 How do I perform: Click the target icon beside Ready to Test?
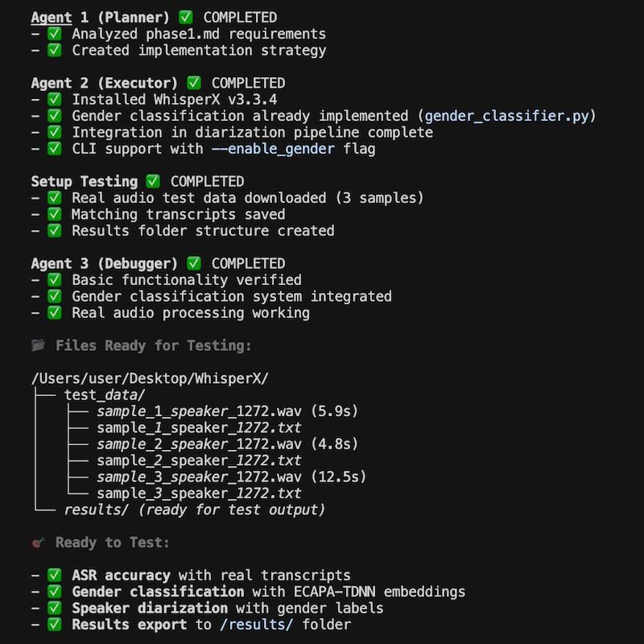pyautogui.click(x=38, y=543)
